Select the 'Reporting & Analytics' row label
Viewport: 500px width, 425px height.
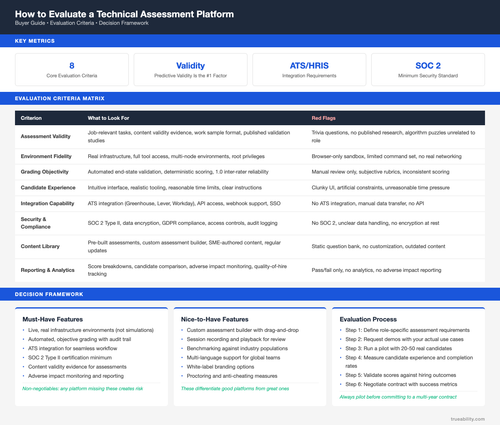48,270
